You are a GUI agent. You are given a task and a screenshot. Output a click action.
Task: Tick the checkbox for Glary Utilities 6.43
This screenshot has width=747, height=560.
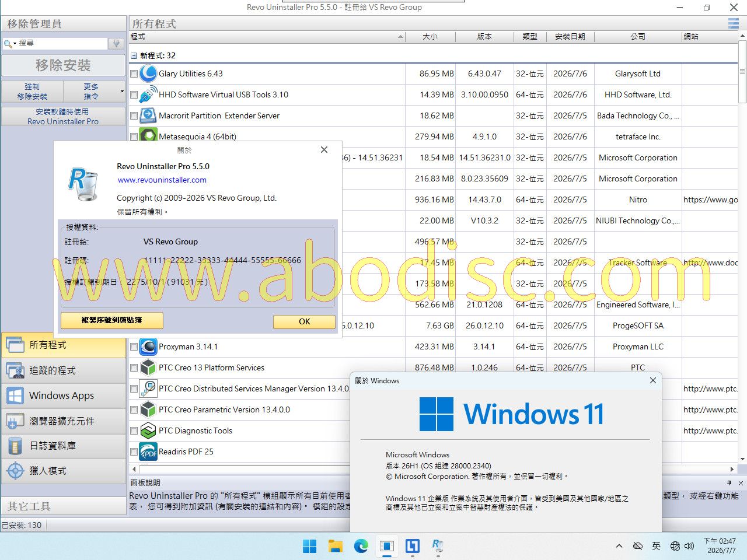[134, 74]
